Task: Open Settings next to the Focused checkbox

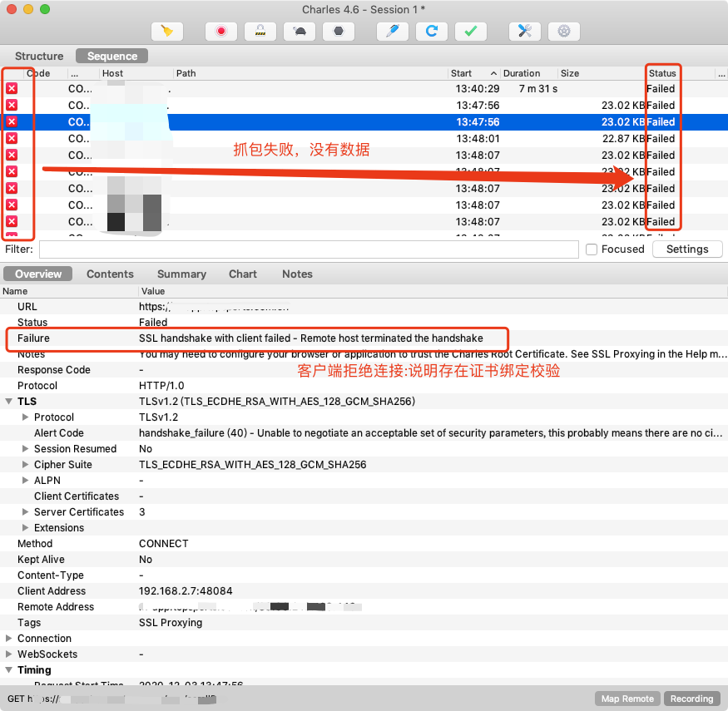Action: [687, 249]
